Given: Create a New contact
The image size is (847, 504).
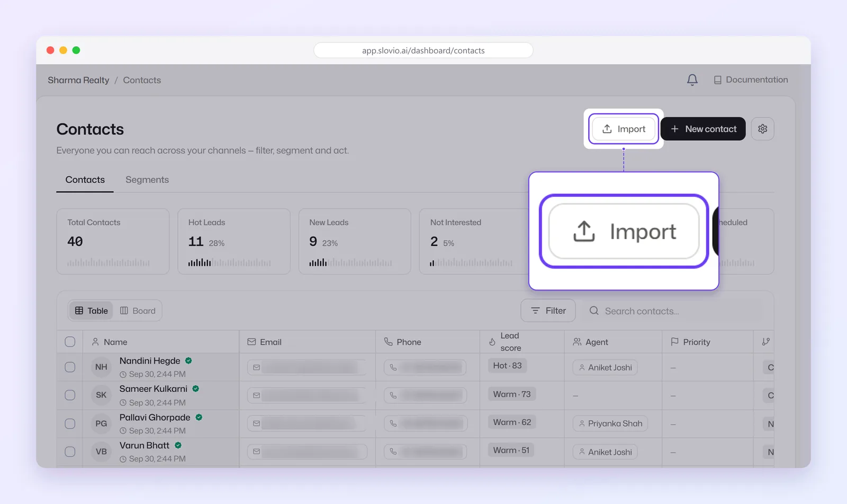Looking at the screenshot, I should pyautogui.click(x=703, y=129).
